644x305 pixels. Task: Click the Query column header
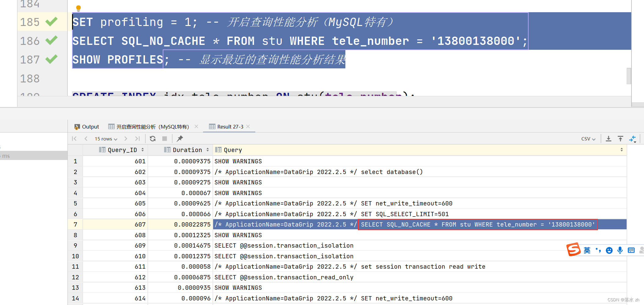click(420, 150)
